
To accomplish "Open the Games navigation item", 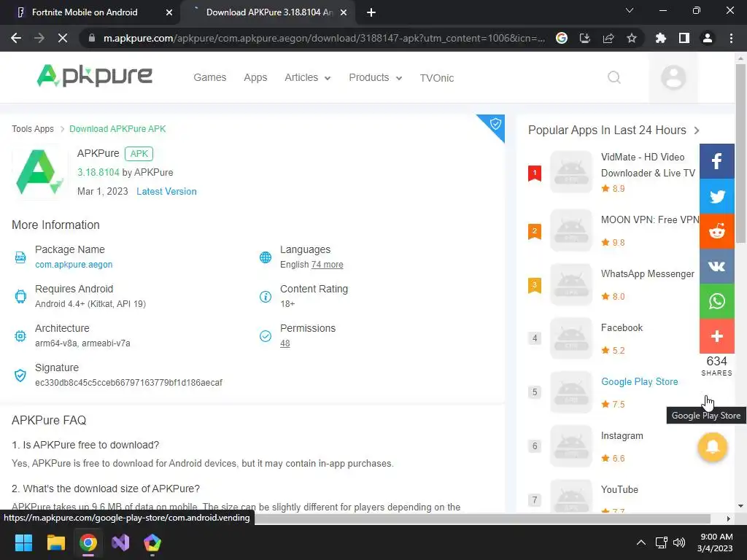I will 209,77.
